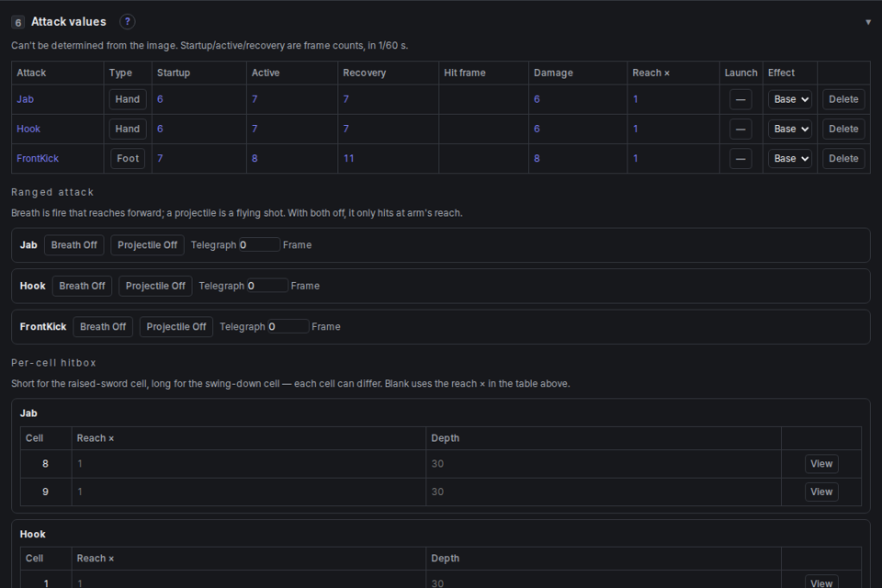
Task: Click FrontKick Startup value 7
Action: (160, 159)
